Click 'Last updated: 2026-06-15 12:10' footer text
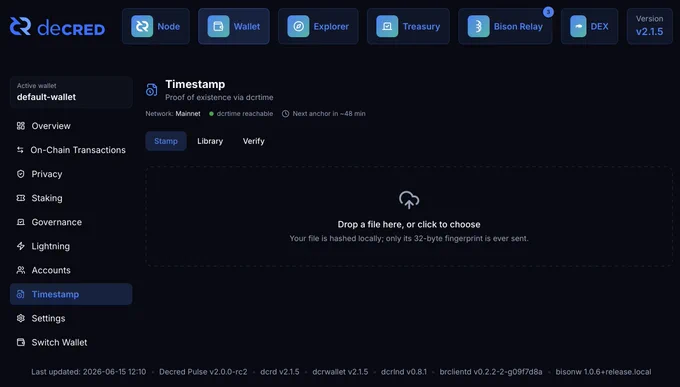The image size is (680, 387). 88,372
